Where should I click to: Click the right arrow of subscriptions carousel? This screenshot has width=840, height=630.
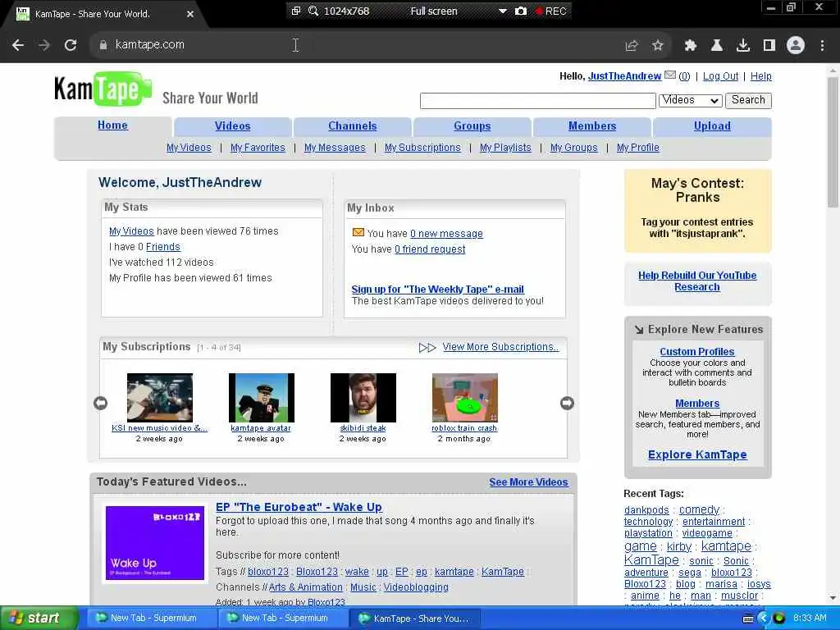567,403
